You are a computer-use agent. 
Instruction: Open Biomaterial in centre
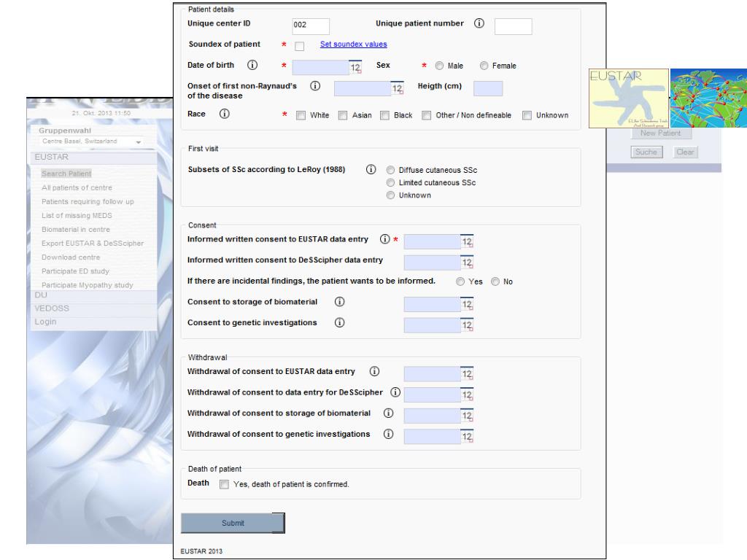(x=76, y=229)
